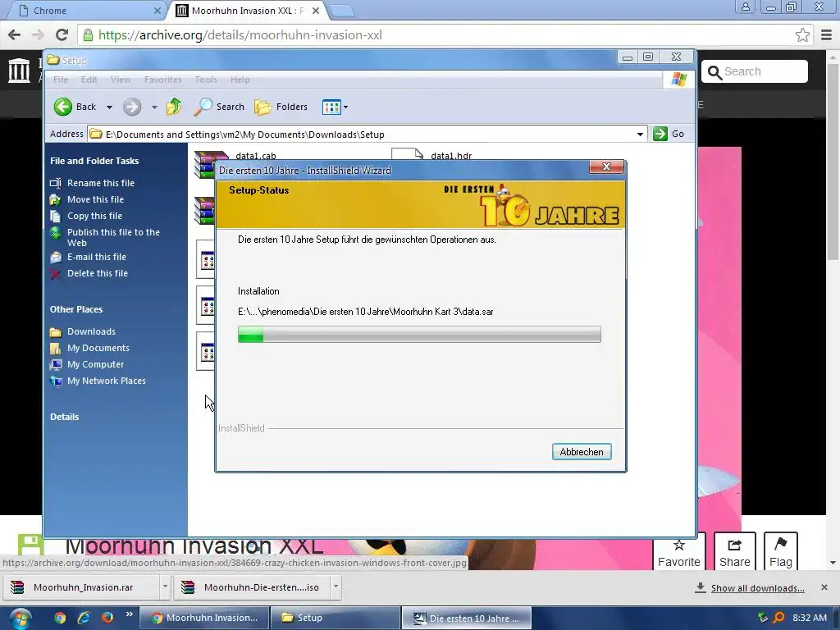Screen dimensions: 840x630
Task: Open the Moorhuhn_Invasion.rar download options arrow
Action: 165,587
